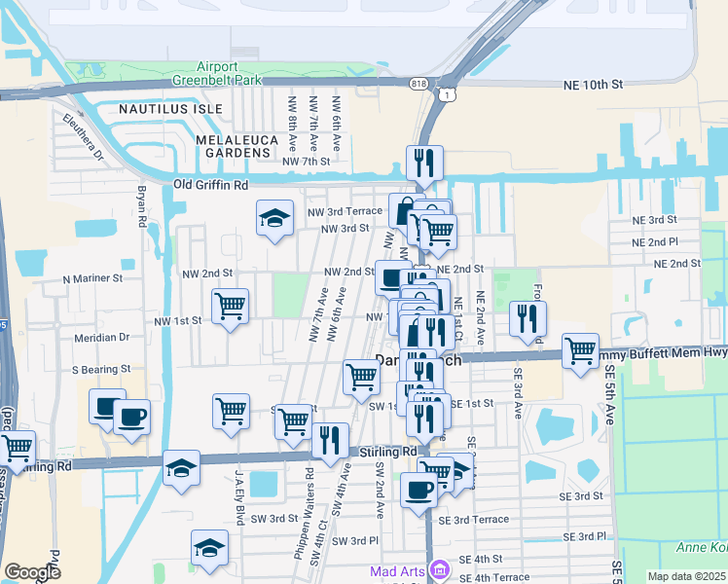Select shopping cart marker on Jimmy Buffett Mem Hwy
This screenshot has width=728, height=584.
pos(581,349)
